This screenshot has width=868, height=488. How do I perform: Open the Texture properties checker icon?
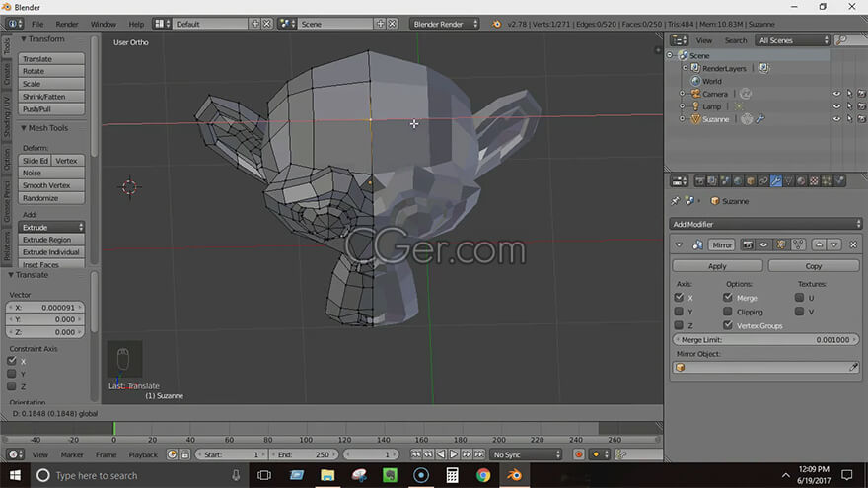pos(814,181)
